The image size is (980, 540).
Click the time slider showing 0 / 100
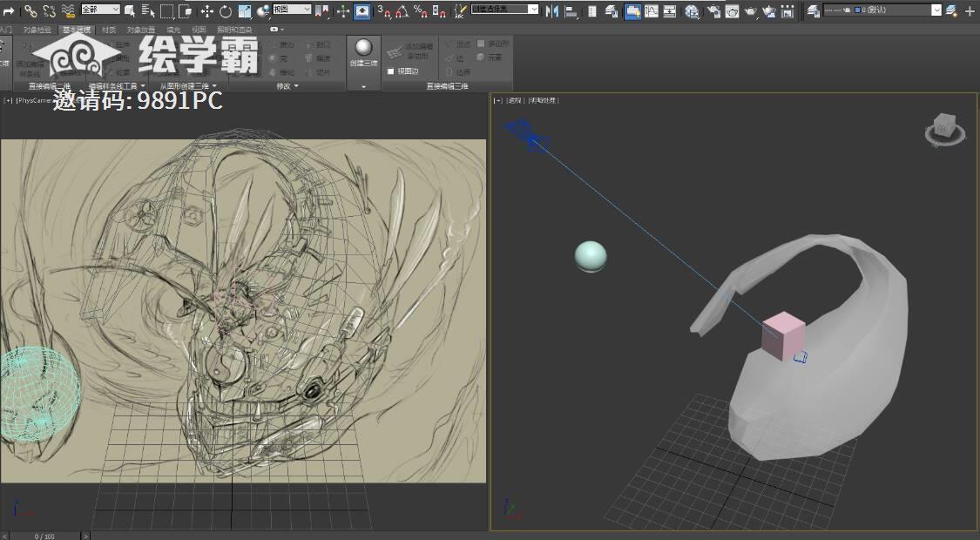click(44, 536)
